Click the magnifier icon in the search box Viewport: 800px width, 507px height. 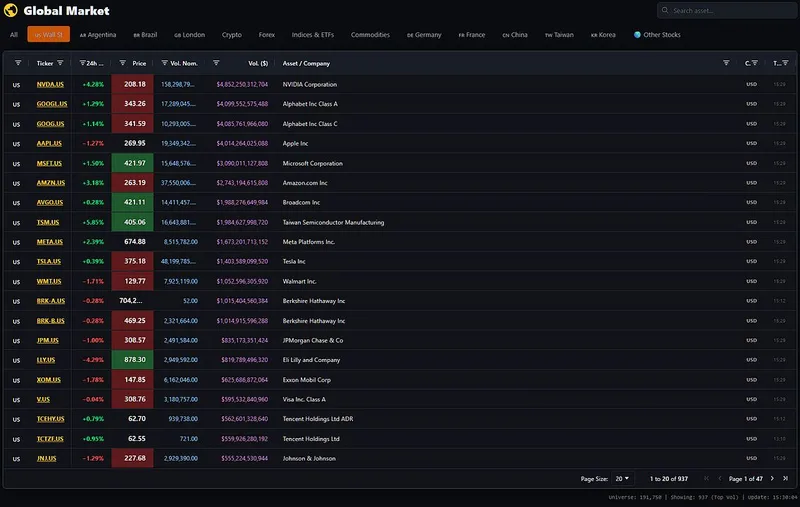[665, 10]
